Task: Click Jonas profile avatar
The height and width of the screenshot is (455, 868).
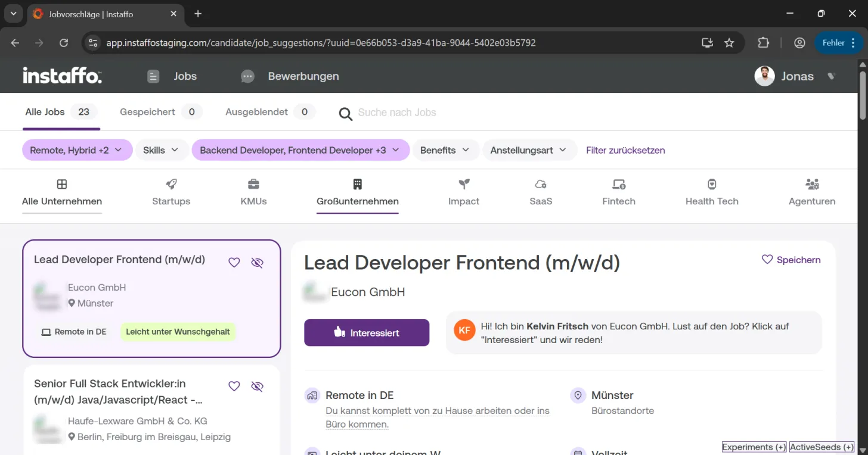Action: click(x=764, y=76)
